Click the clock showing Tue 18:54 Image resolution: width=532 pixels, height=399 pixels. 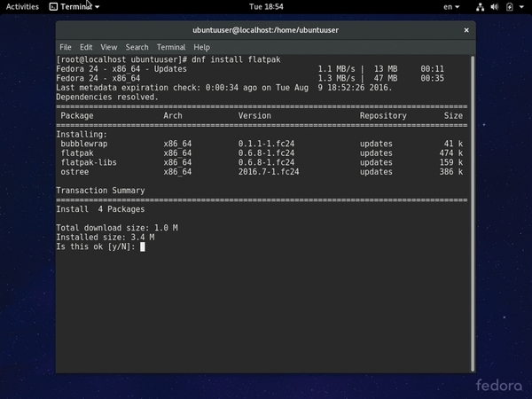pos(266,6)
